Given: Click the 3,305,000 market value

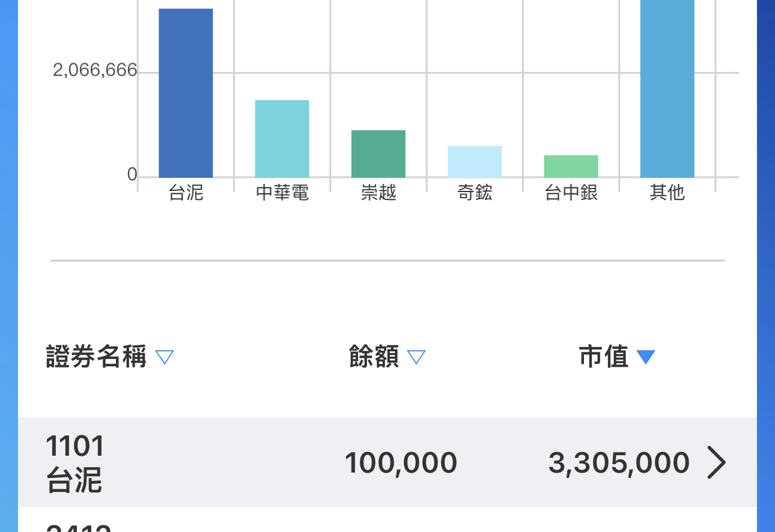Looking at the screenshot, I should point(619,463).
